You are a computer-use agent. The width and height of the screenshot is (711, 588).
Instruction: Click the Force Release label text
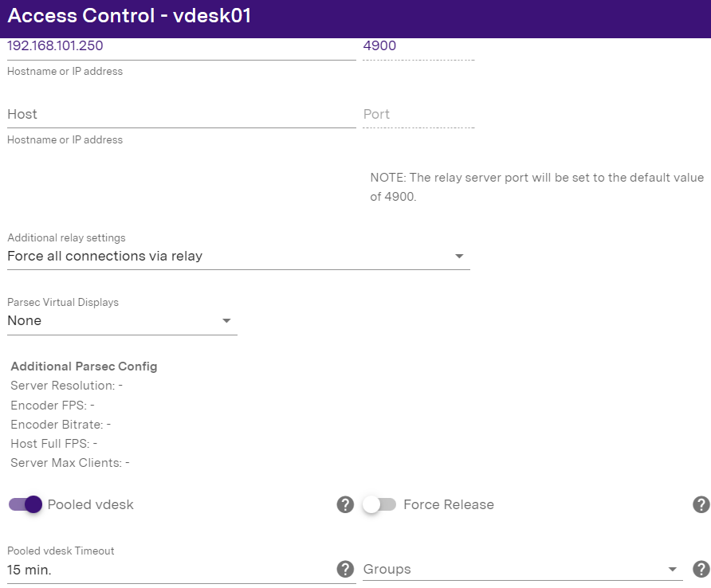point(449,504)
